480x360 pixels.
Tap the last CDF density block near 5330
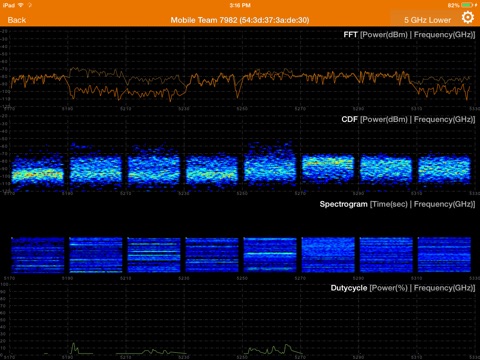[444, 168]
